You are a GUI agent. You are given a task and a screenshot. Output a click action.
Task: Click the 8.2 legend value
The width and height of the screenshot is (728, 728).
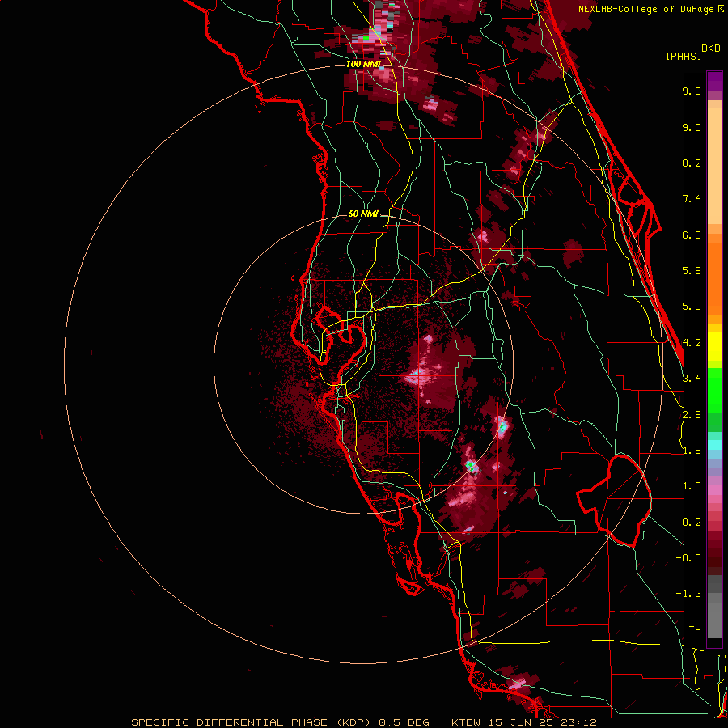coord(692,163)
